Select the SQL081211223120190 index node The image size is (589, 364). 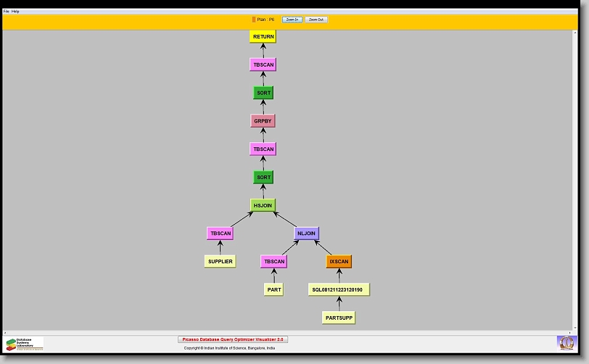pos(339,289)
